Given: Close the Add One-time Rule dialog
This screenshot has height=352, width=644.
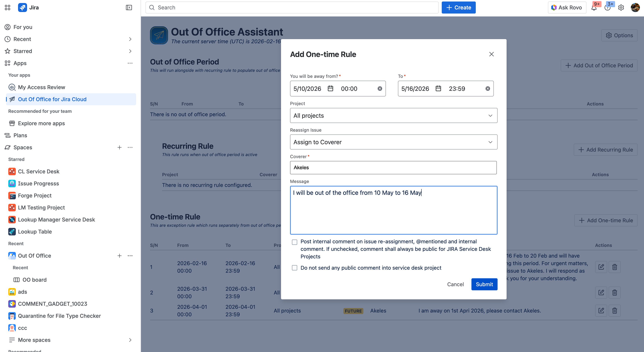Looking at the screenshot, I should (491, 54).
